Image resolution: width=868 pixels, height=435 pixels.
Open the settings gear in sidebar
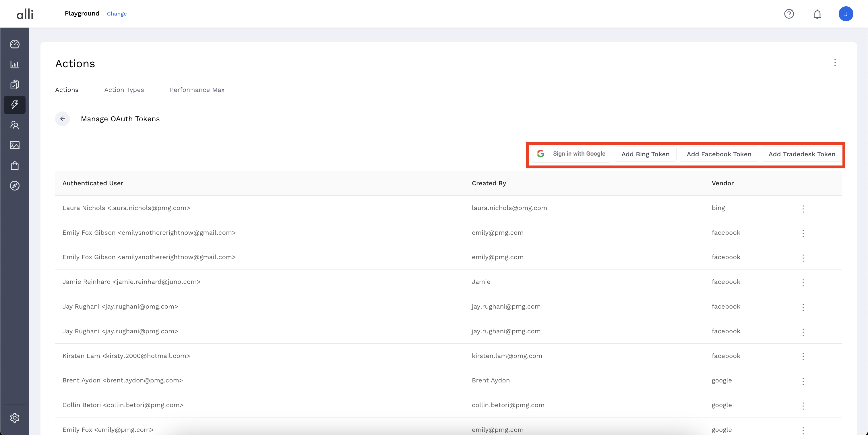pos(14,418)
